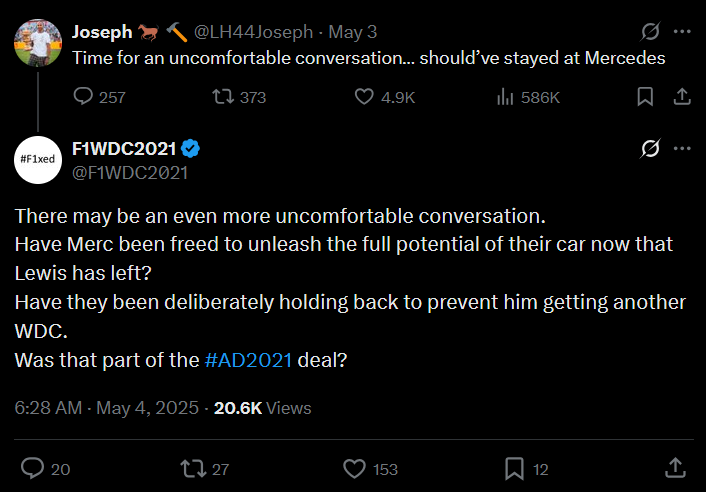Reply to Joseph's tweet

(85, 97)
